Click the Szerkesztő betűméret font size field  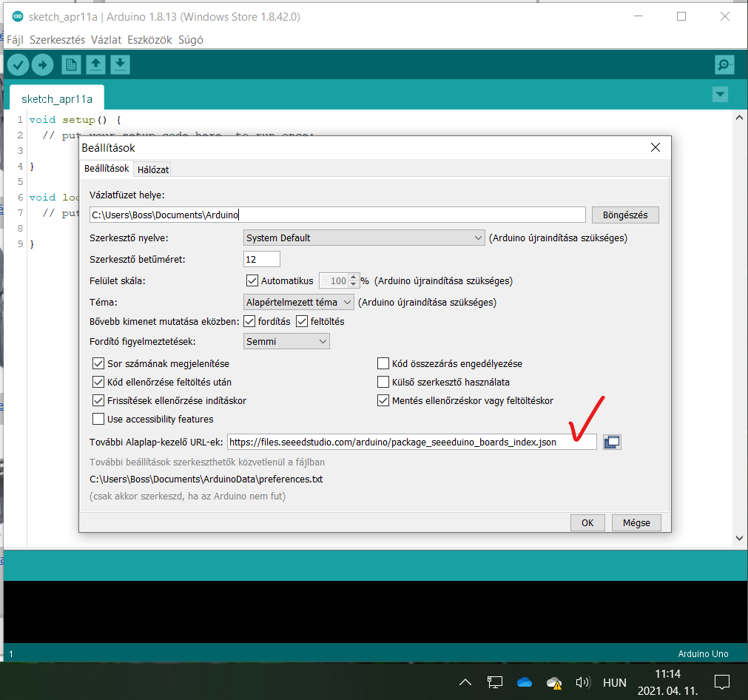tap(261, 259)
